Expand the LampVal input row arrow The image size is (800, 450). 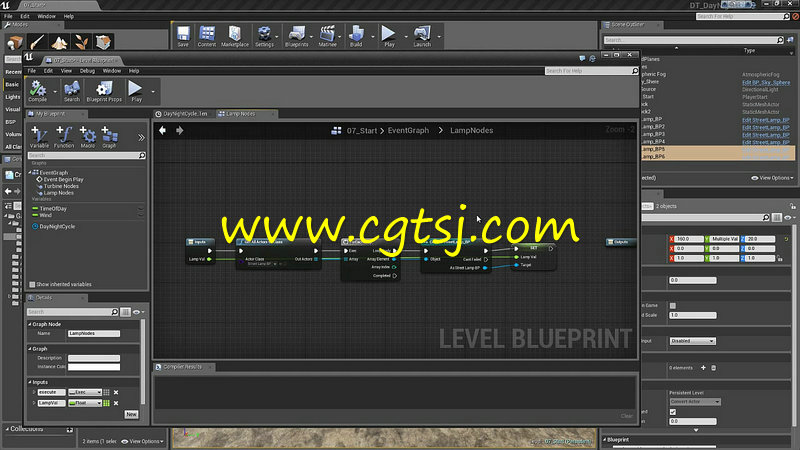point(34,403)
